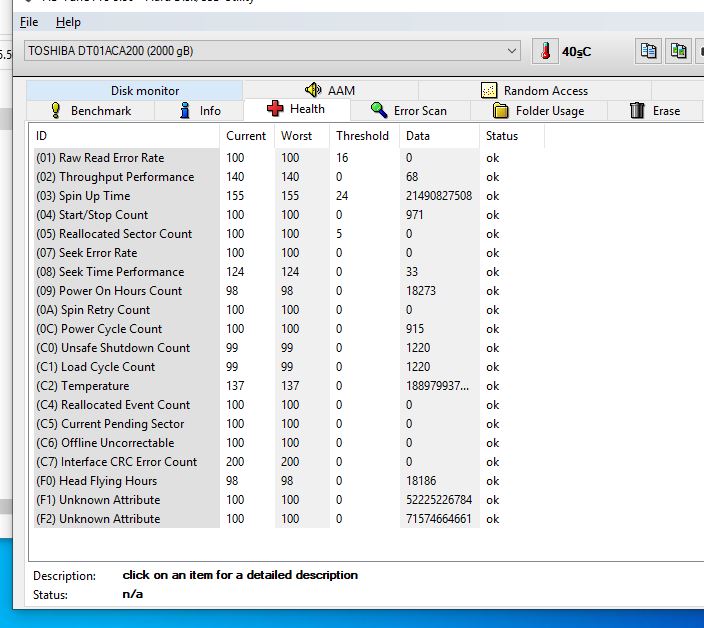Select the Temperature attribute row
Screen dimensions: 704x628
click(94, 386)
